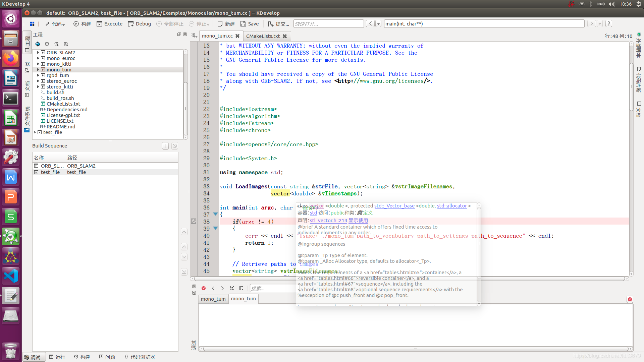Click the editor horizontal scrollbar
This screenshot has height=362, width=644.
(409, 279)
